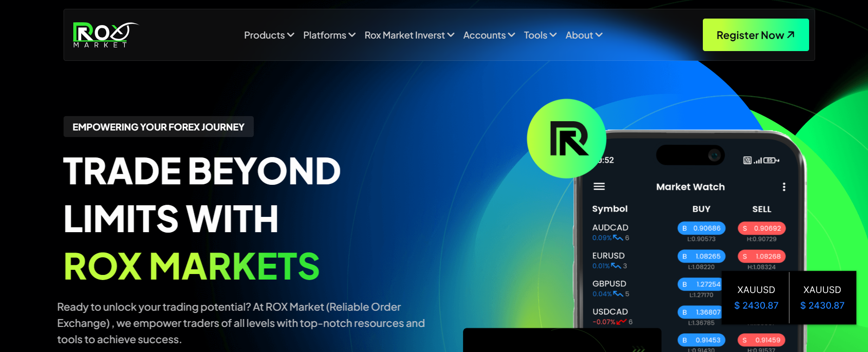The height and width of the screenshot is (352, 868).
Task: Click the left XAUUSD price ticker card
Action: (756, 297)
